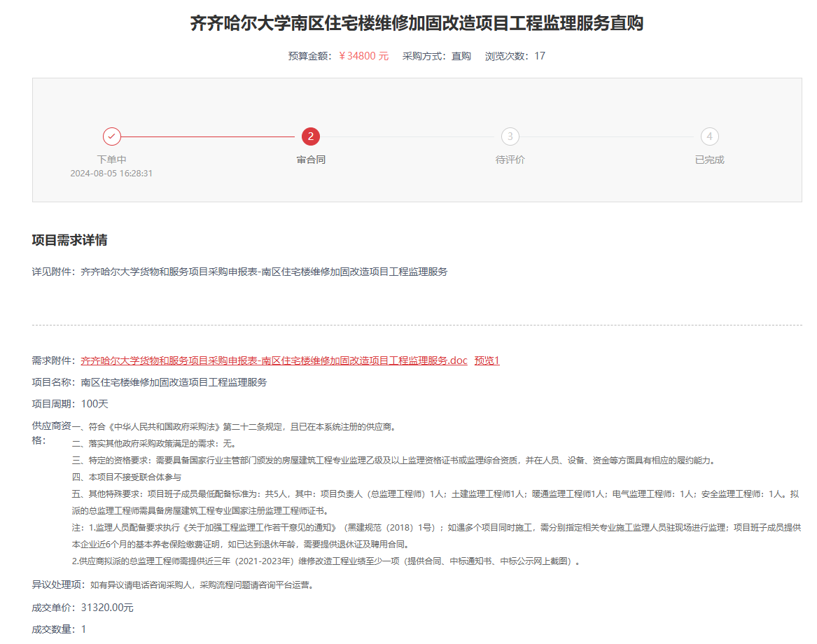Image resolution: width=817 pixels, height=644 pixels.
Task: Click the step 4 circle icon
Action: pos(709,136)
